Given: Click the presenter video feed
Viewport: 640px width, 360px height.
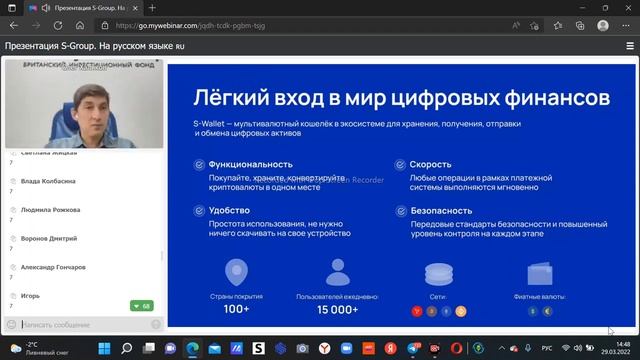Looking at the screenshot, I should click(x=84, y=104).
